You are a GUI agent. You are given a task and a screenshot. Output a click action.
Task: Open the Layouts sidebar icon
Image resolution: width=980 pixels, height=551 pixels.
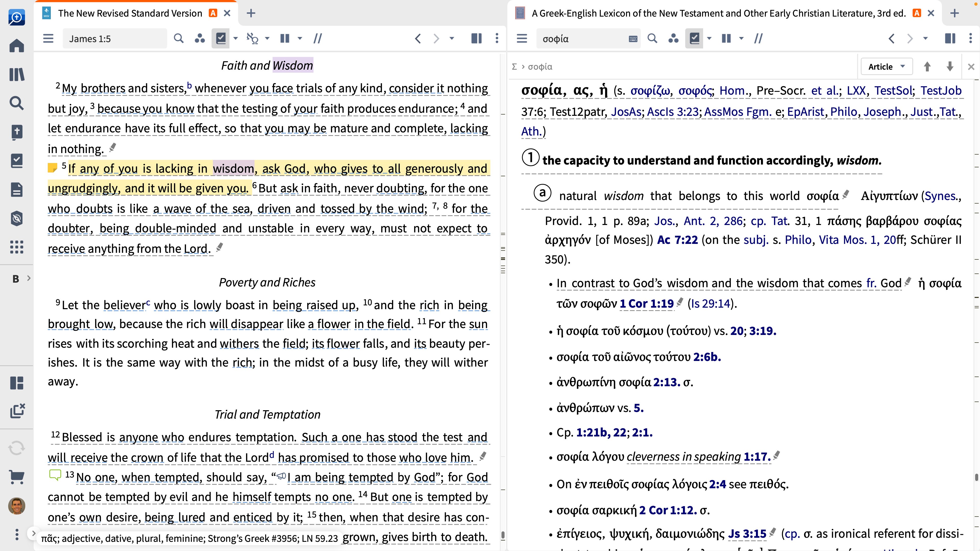tap(16, 383)
